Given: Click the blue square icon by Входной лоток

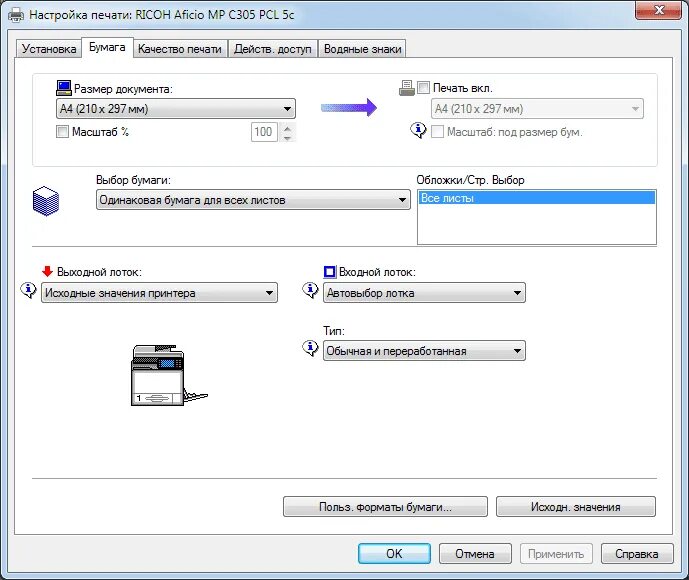Looking at the screenshot, I should point(330,272).
